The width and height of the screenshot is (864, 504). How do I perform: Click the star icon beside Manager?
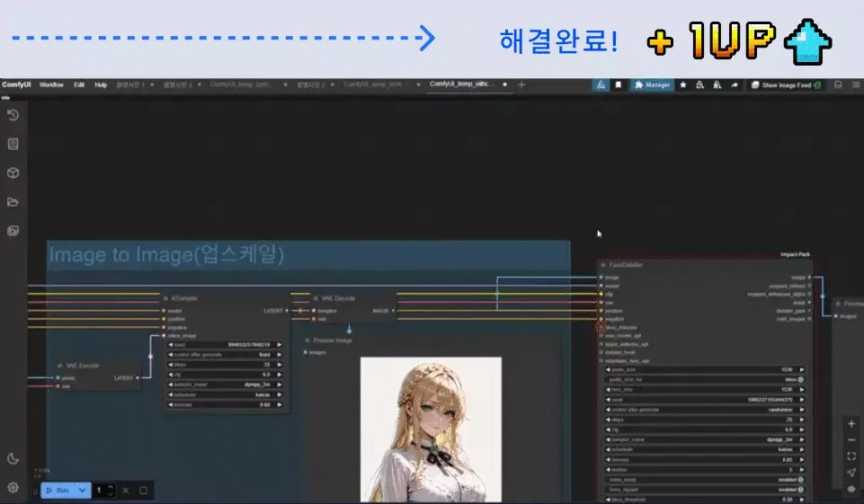pos(683,84)
